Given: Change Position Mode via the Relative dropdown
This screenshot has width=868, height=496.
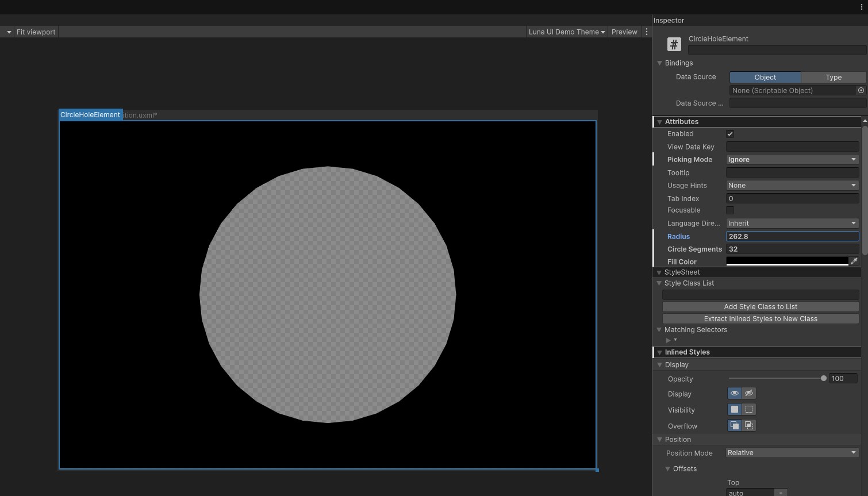Looking at the screenshot, I should coord(792,452).
